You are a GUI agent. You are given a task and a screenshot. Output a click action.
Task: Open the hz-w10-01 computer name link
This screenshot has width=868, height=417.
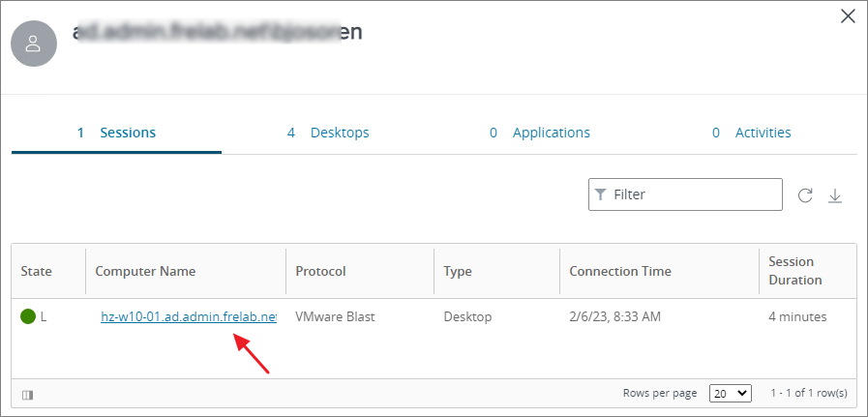(x=189, y=316)
